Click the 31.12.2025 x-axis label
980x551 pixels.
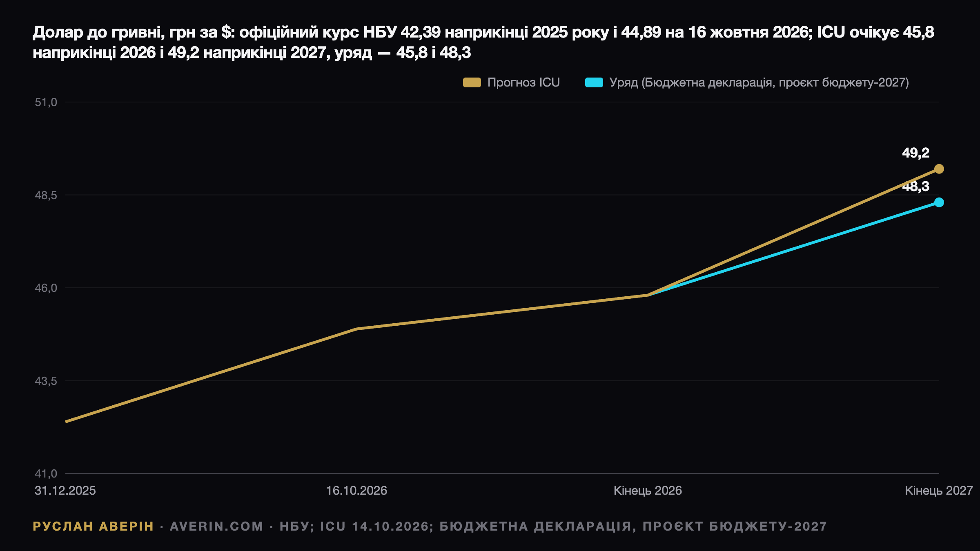coord(65,491)
